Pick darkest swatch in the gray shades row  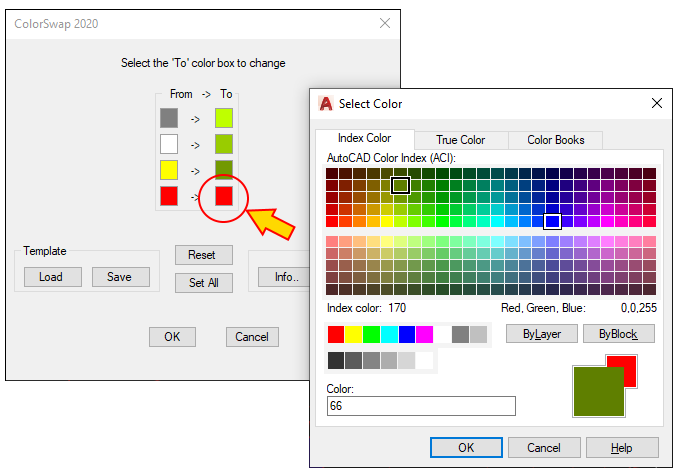[336, 361]
